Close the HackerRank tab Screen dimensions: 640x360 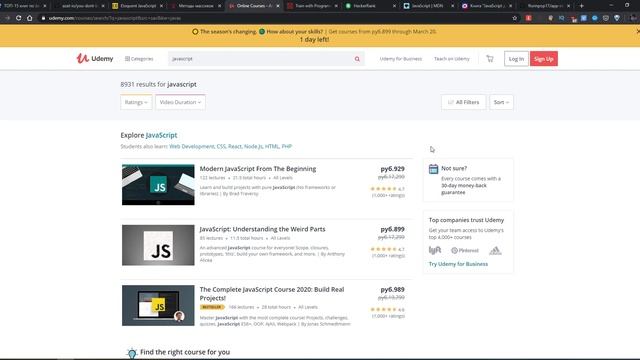coord(394,6)
